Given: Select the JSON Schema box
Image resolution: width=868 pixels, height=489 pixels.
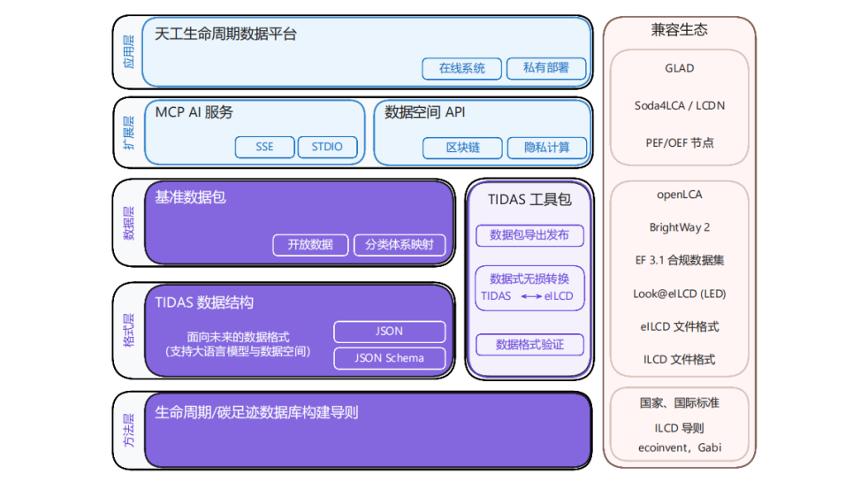Looking at the screenshot, I should pyautogui.click(x=389, y=358).
